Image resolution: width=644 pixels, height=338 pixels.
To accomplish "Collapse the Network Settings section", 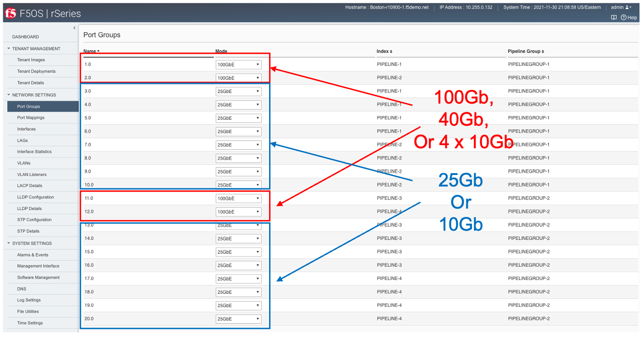I will pyautogui.click(x=34, y=95).
